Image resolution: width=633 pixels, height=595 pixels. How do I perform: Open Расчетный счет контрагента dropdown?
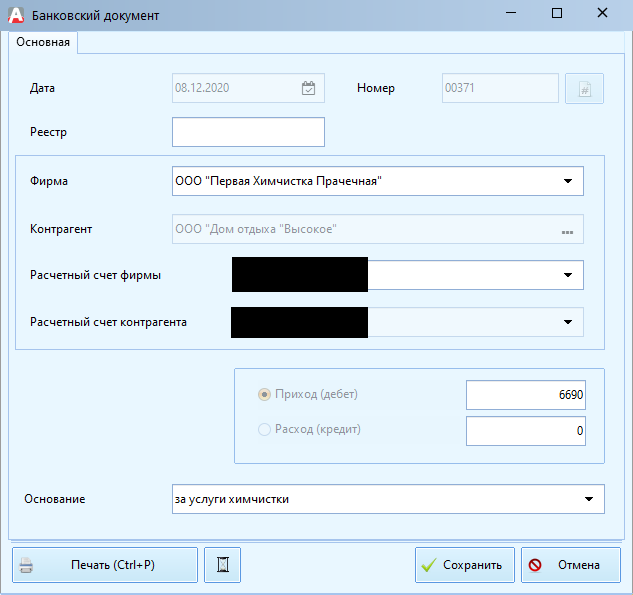coord(567,322)
